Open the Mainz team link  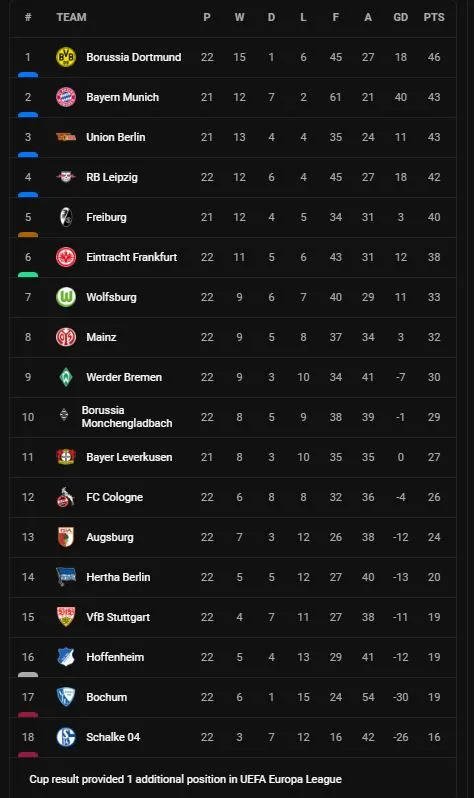pyautogui.click(x=101, y=337)
